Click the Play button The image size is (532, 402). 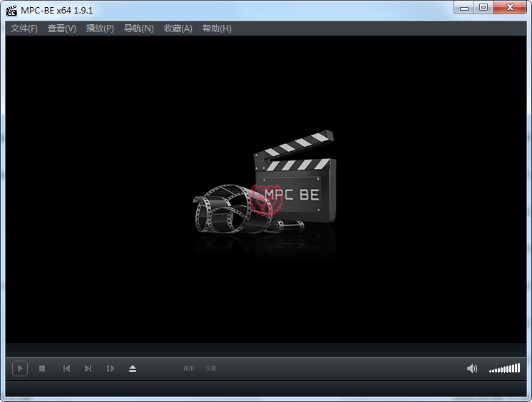click(x=20, y=368)
